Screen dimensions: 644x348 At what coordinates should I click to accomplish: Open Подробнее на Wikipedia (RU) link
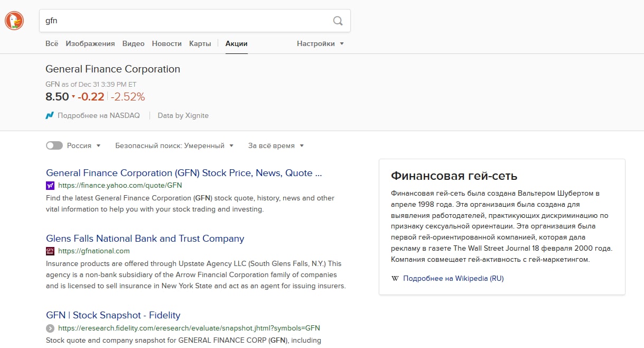(x=453, y=278)
